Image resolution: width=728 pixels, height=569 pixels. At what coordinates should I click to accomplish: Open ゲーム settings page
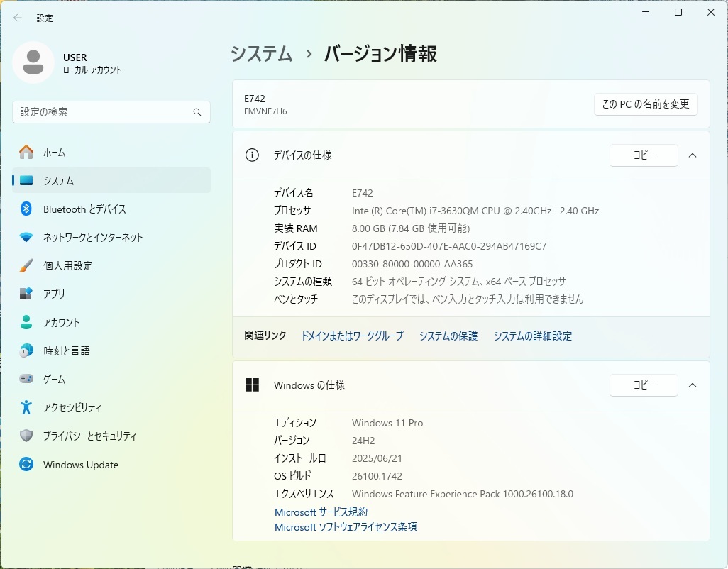(111, 379)
